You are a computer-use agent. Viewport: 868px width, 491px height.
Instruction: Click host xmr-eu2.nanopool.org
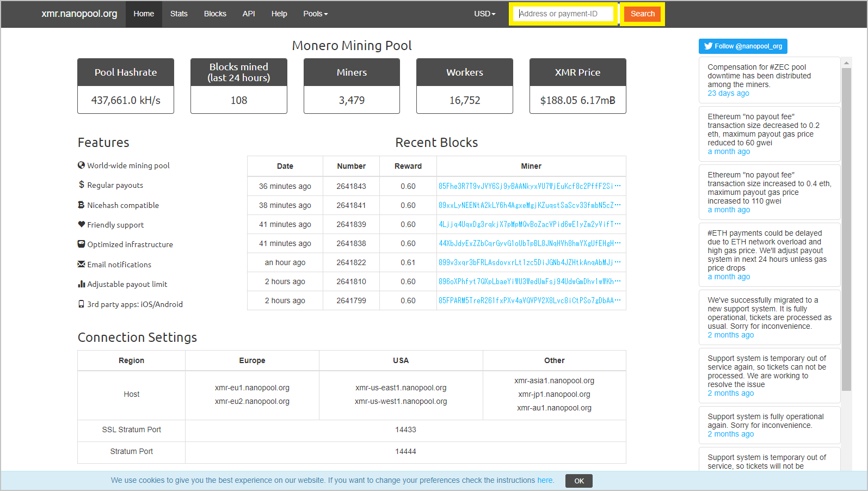(x=252, y=401)
